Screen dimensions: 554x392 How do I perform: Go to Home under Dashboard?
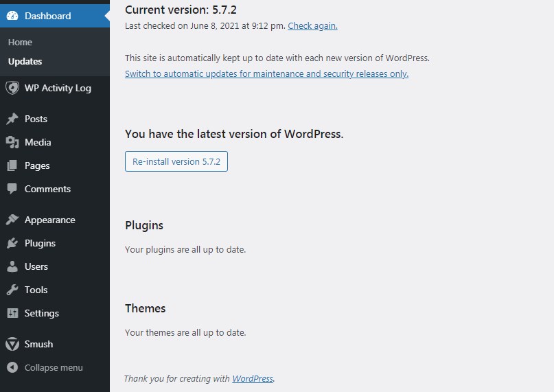coord(20,42)
